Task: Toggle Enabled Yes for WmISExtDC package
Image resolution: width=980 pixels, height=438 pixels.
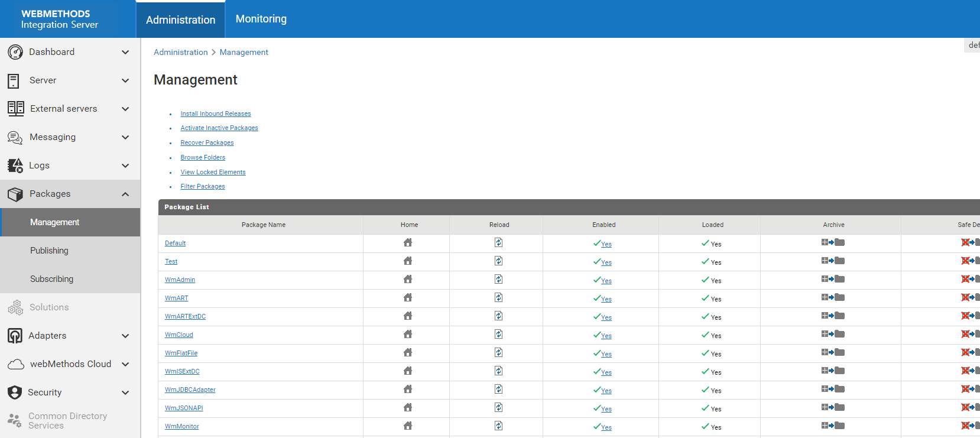Action: (x=606, y=372)
